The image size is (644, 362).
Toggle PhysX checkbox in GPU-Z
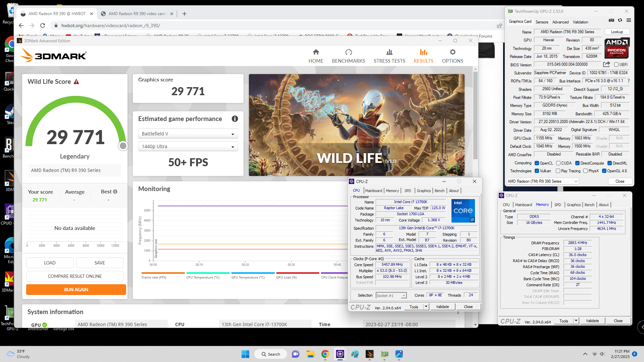click(x=585, y=171)
